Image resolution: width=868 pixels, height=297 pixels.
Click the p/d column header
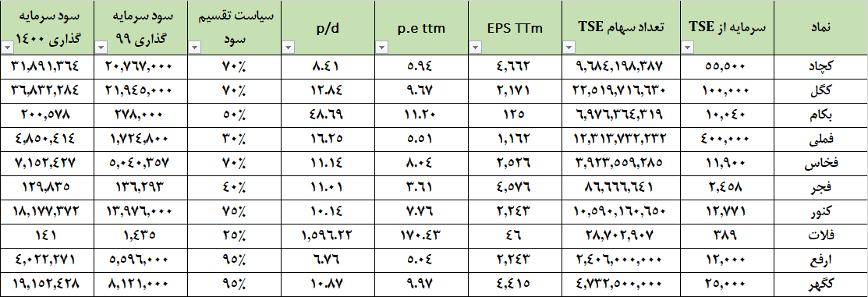click(x=328, y=27)
